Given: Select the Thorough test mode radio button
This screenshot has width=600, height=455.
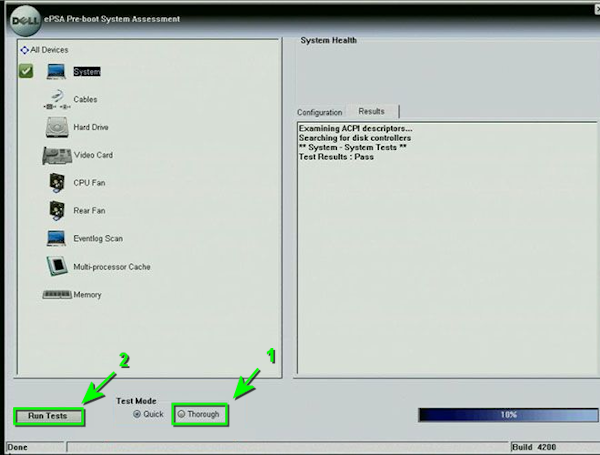Looking at the screenshot, I should click(x=181, y=414).
